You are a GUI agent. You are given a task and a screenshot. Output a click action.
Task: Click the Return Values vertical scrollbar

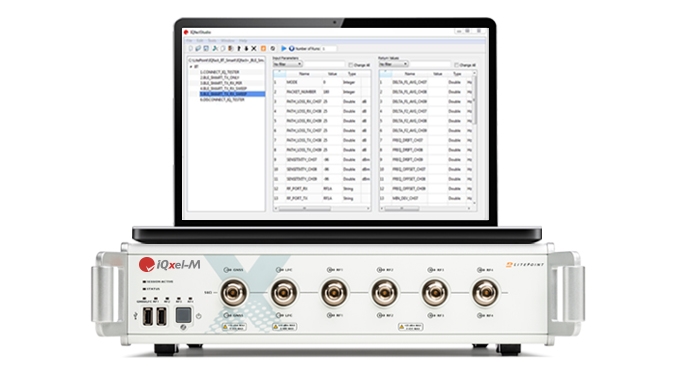pyautogui.click(x=475, y=100)
